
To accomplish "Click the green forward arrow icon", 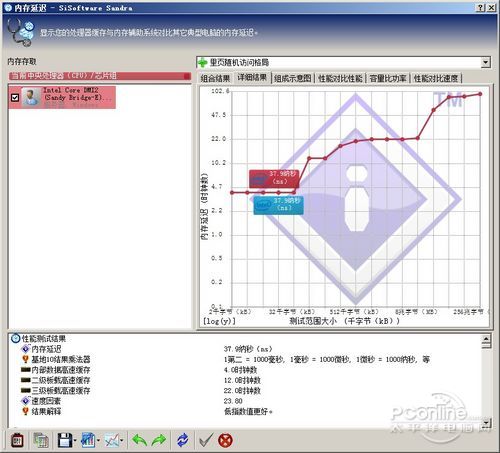I will 159,440.
